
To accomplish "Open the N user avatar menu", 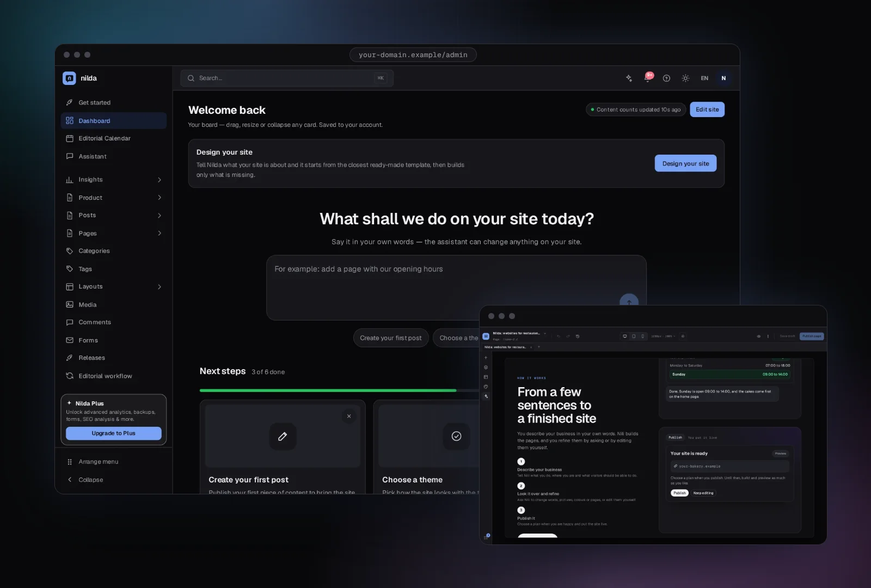I will click(723, 78).
